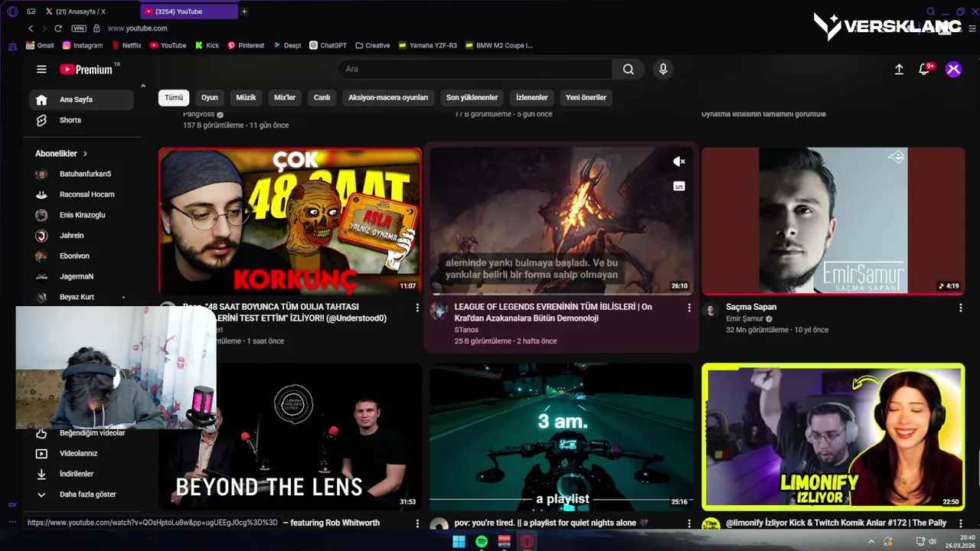Go back with browser back arrow

pyautogui.click(x=31, y=28)
